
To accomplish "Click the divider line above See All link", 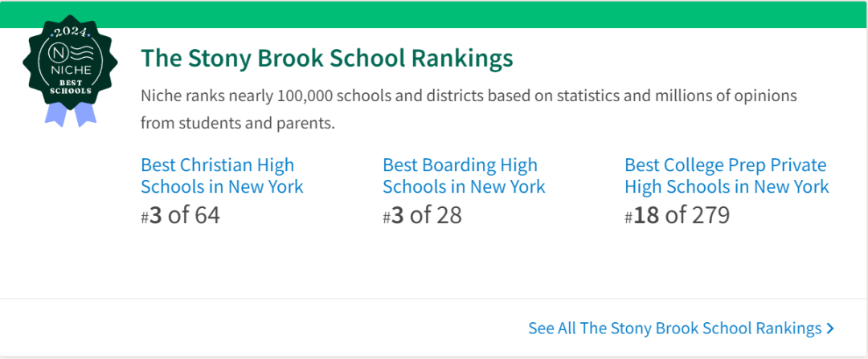I will pyautogui.click(x=434, y=299).
